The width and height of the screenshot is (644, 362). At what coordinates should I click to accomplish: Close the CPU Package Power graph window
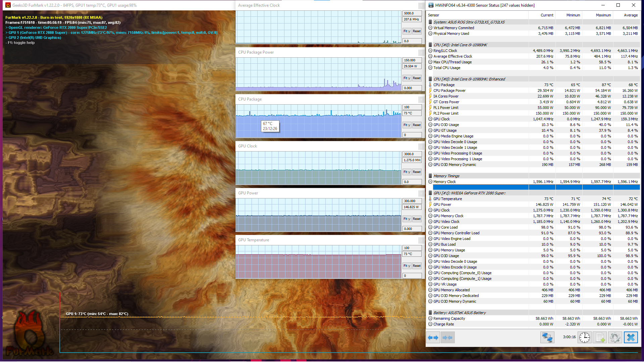(x=422, y=52)
